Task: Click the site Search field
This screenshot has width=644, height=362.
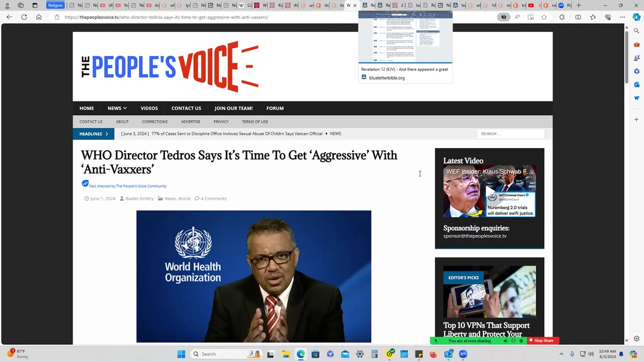Action: [x=511, y=134]
